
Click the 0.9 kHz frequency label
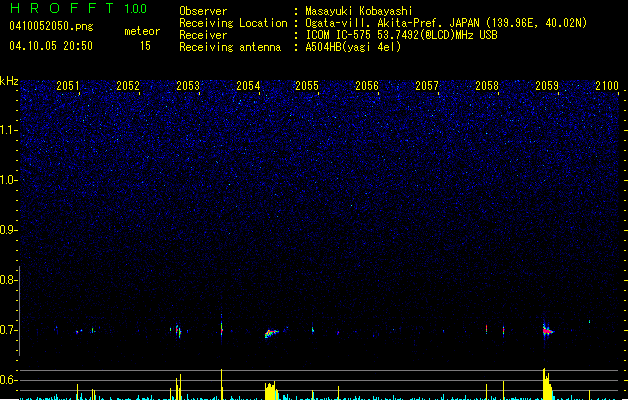(8, 230)
